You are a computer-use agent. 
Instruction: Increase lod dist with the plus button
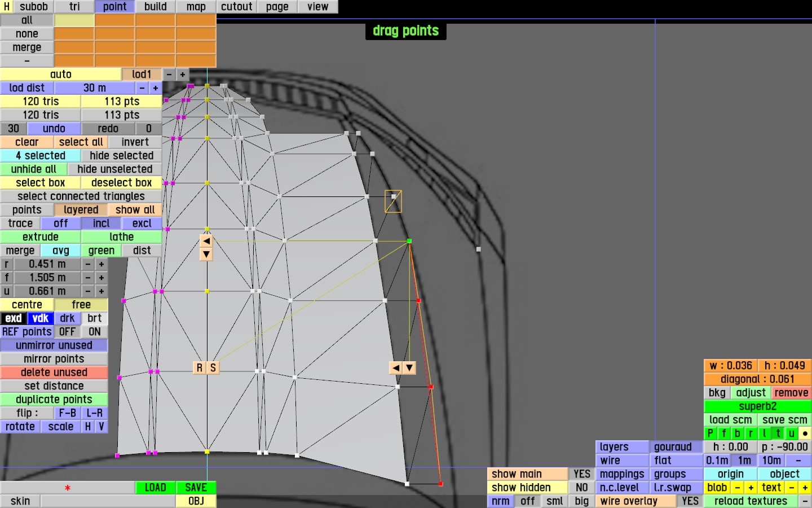156,88
